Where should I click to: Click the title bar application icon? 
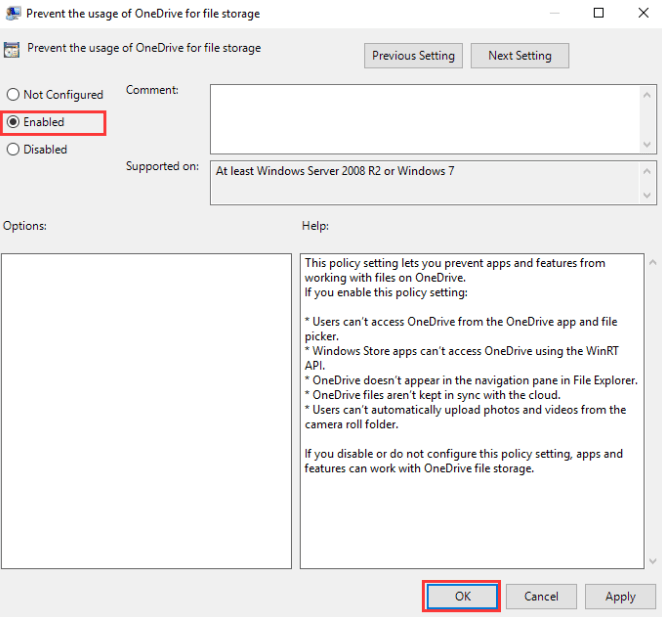tap(13, 13)
